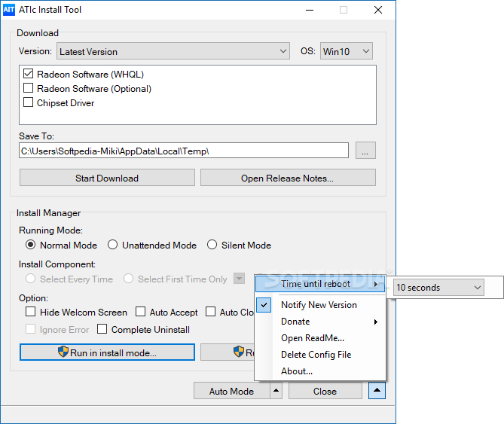Click the Save To path input field

coord(184,151)
